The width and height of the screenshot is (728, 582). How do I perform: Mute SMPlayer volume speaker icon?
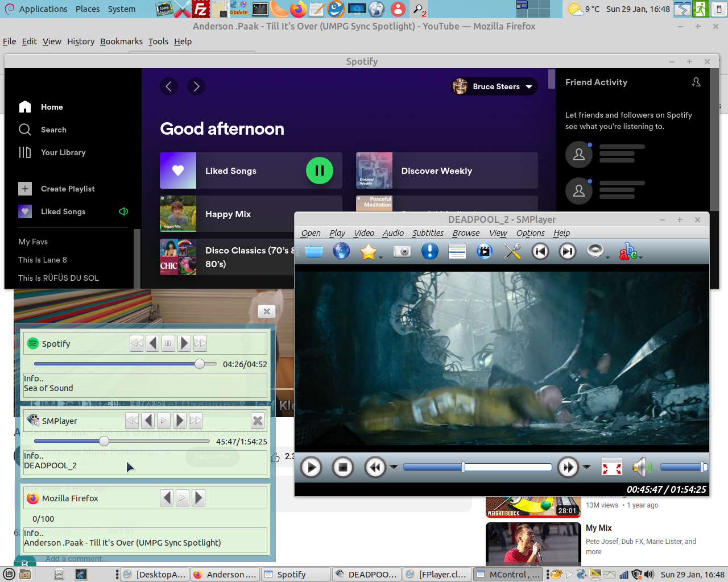(641, 467)
